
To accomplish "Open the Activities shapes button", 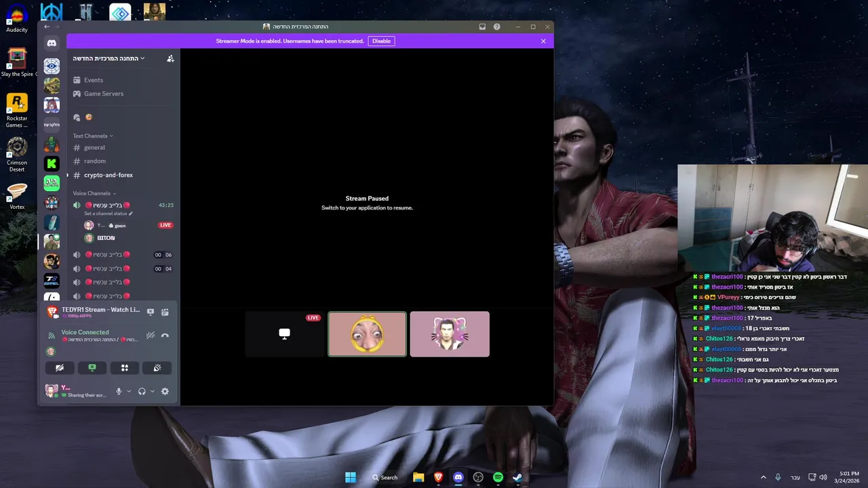I will 125,368.
